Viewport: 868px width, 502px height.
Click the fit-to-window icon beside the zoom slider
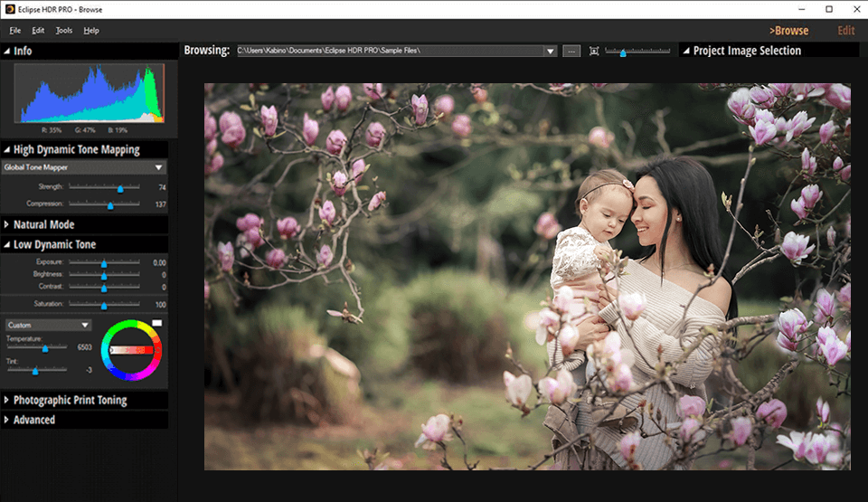point(594,52)
